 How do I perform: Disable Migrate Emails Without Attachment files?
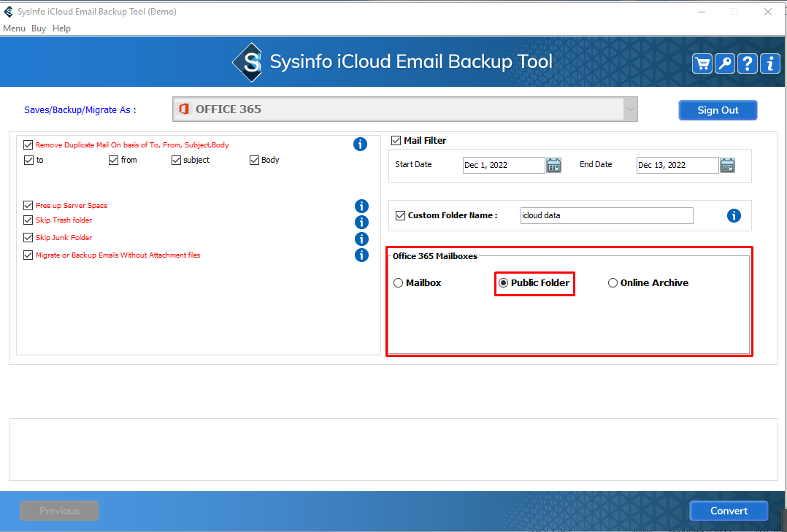pos(28,255)
